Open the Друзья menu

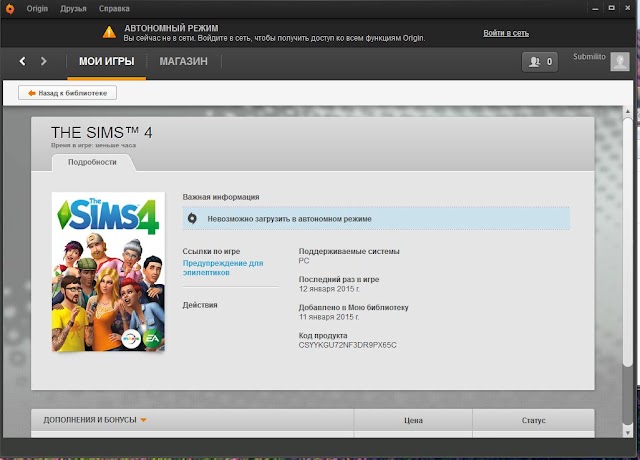click(x=73, y=9)
